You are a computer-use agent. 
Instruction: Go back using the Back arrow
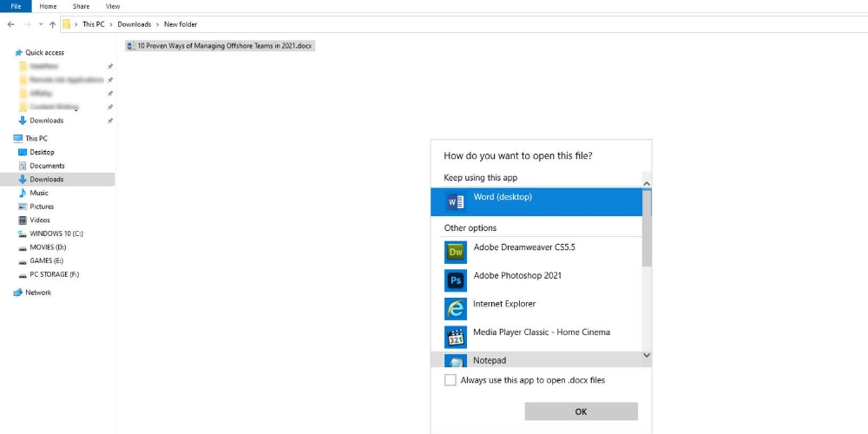(10, 24)
